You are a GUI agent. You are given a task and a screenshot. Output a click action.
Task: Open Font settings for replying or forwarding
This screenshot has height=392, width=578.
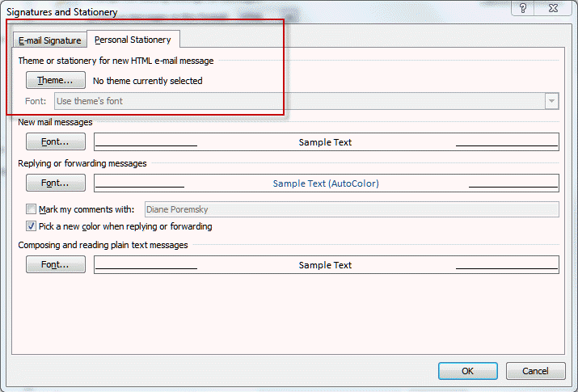[x=56, y=183]
